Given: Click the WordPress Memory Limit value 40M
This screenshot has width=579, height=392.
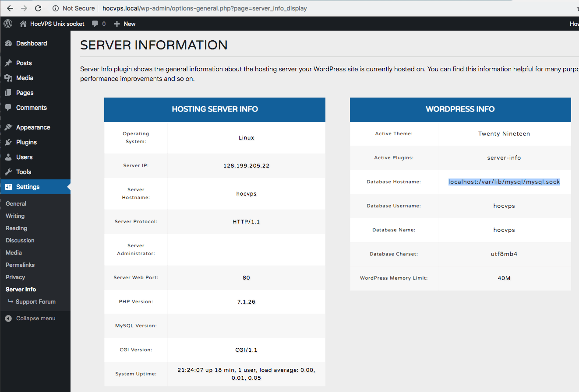Looking at the screenshot, I should coord(504,278).
